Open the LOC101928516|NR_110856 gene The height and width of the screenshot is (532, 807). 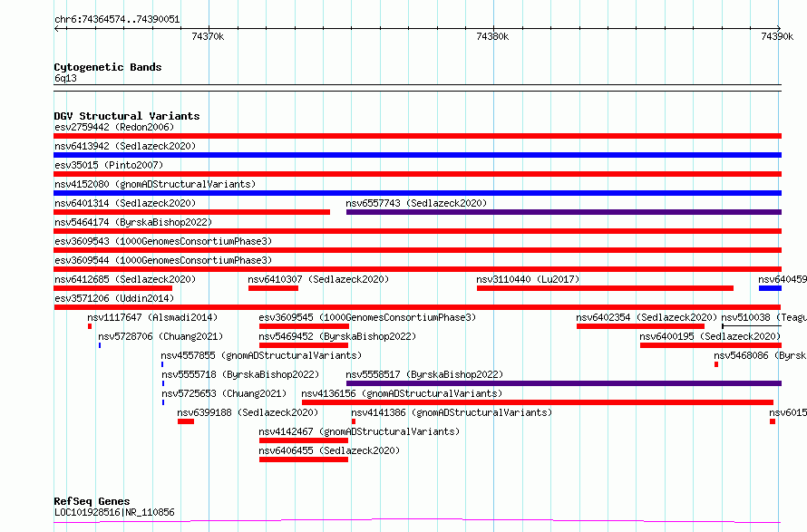click(114, 512)
